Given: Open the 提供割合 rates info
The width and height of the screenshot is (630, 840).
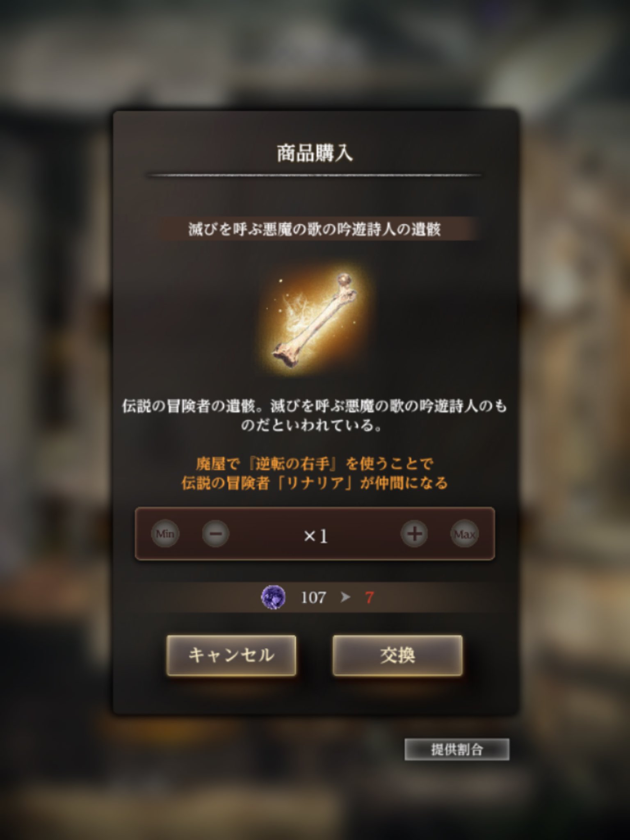Looking at the screenshot, I should (x=457, y=749).
